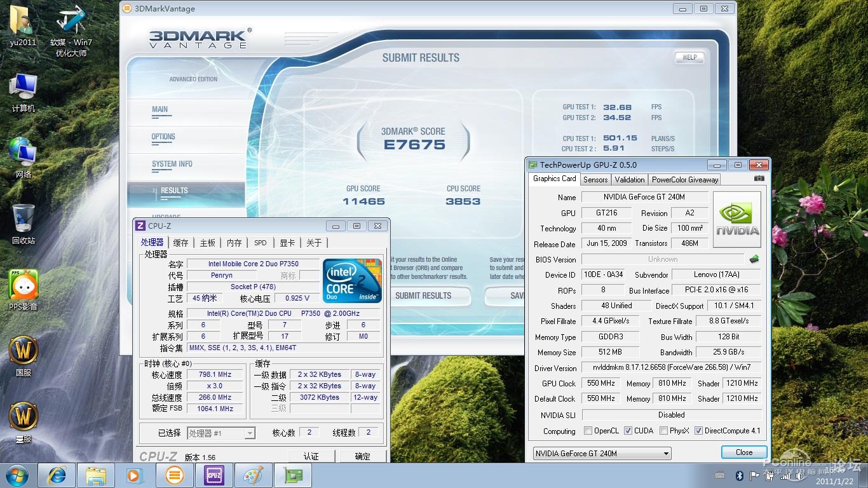Viewport: 868px width, 488px height.
Task: Click the Close button in GPU-Z
Action: pyautogui.click(x=744, y=452)
